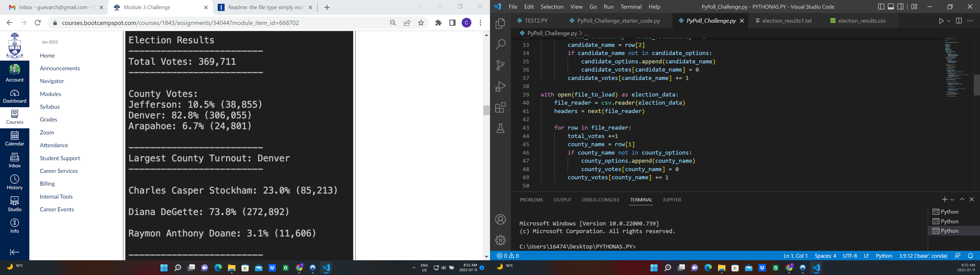Open VS Code Manage settings gear
Screen dimensions: 980x275
coord(500,240)
